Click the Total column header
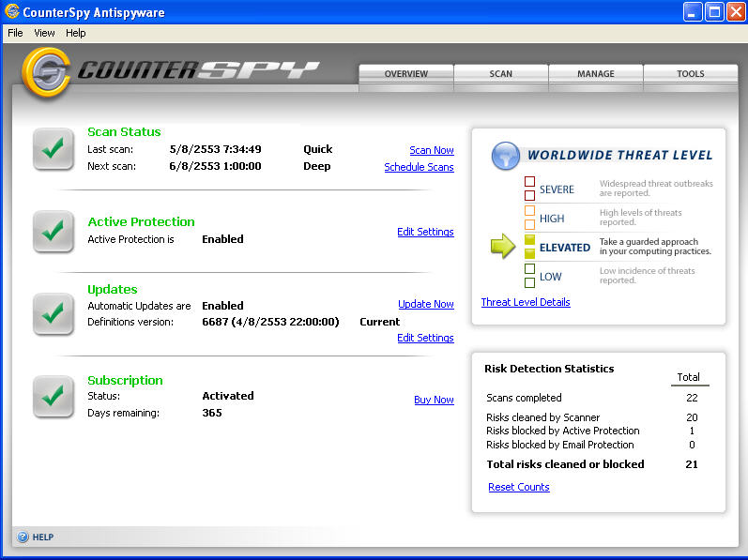748x560 pixels. [688, 377]
